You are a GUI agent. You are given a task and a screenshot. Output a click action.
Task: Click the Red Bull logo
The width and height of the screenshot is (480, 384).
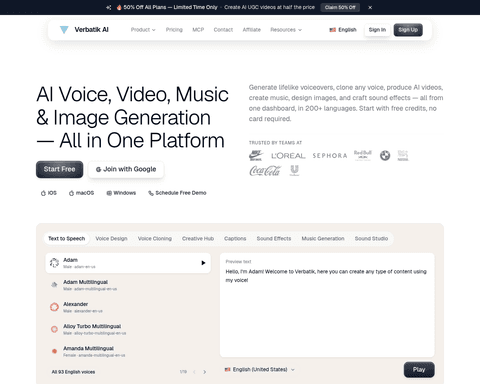(x=363, y=155)
